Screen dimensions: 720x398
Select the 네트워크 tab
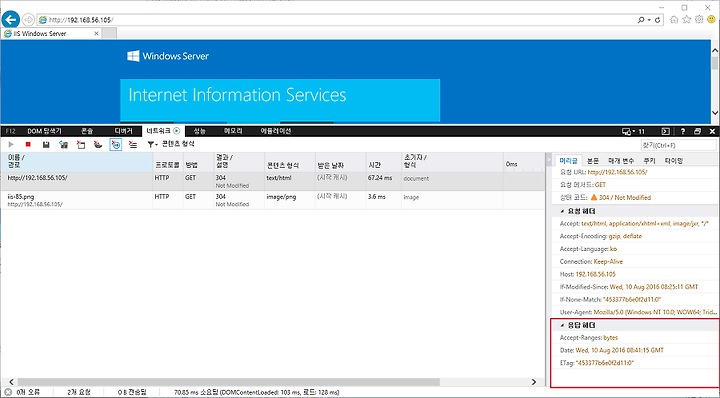point(163,131)
